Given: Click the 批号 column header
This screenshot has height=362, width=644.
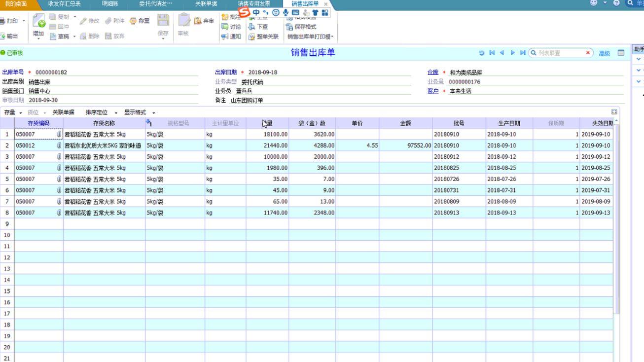Looking at the screenshot, I should tap(459, 123).
